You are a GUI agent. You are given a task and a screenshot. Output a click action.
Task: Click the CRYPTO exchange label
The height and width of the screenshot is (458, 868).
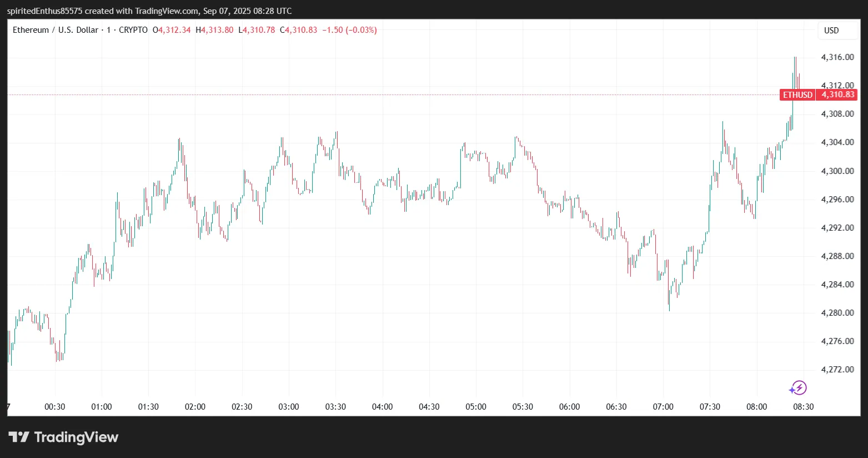coord(133,30)
